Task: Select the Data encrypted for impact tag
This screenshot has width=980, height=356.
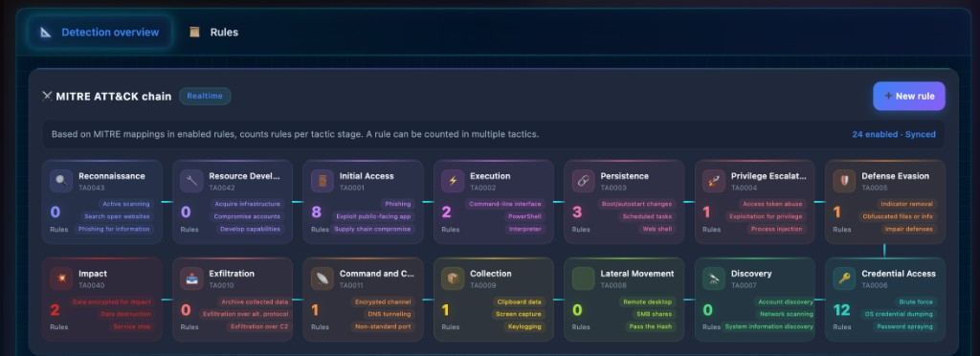Action: pyautogui.click(x=112, y=301)
